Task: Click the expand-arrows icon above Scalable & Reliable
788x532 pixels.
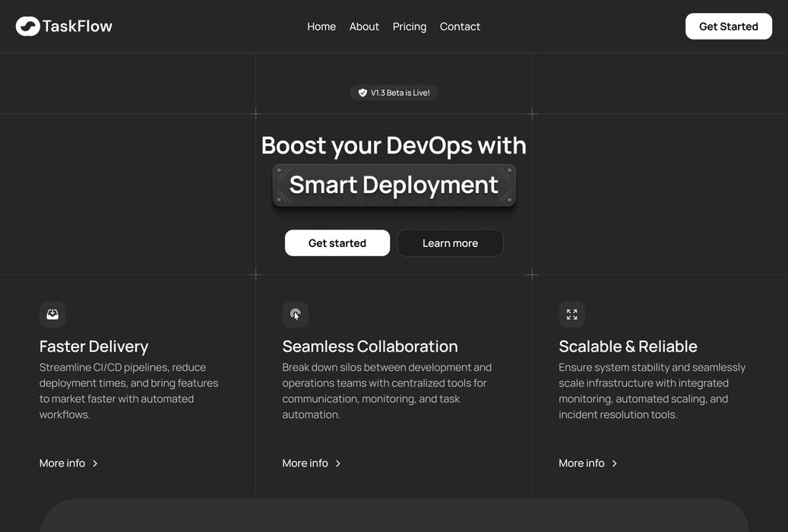Action: click(571, 314)
